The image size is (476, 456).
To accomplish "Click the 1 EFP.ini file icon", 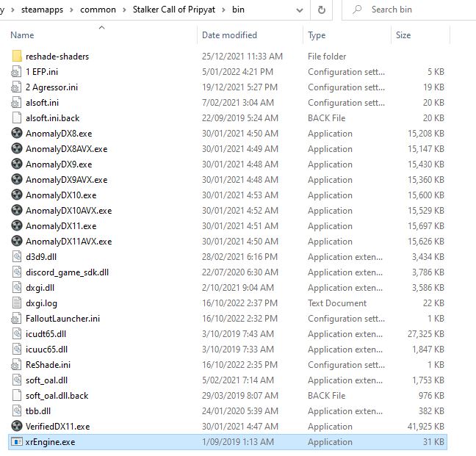I will click(x=16, y=72).
